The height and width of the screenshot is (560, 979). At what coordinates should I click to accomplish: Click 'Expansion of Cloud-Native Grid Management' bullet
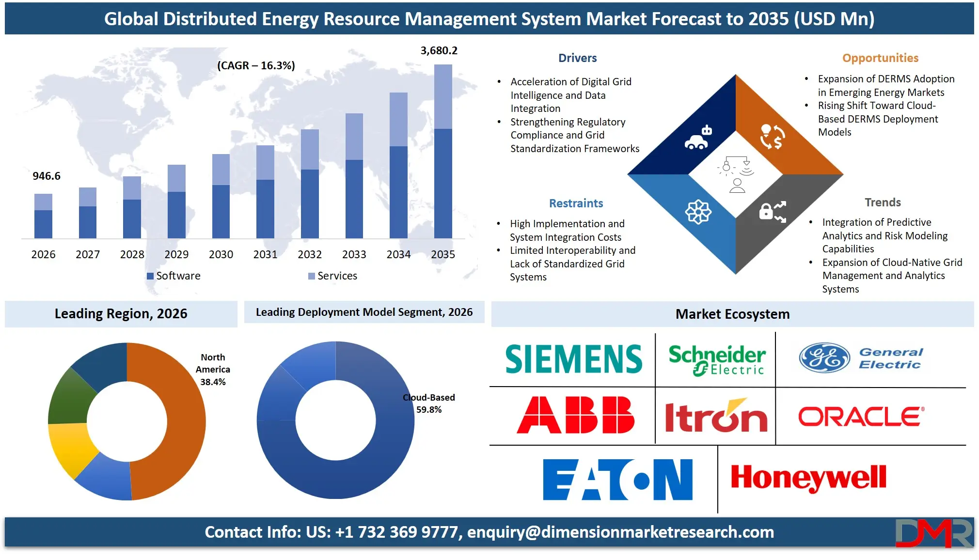pyautogui.click(x=892, y=276)
